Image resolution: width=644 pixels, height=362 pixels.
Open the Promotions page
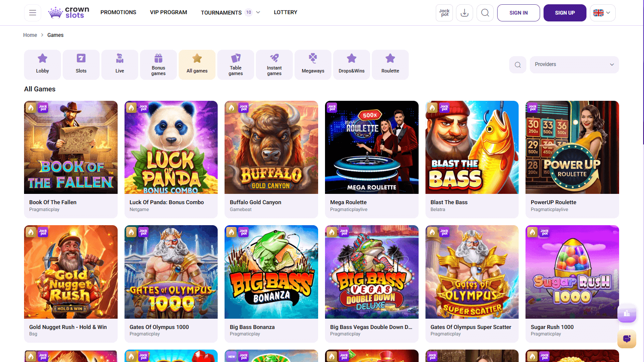tap(118, 12)
